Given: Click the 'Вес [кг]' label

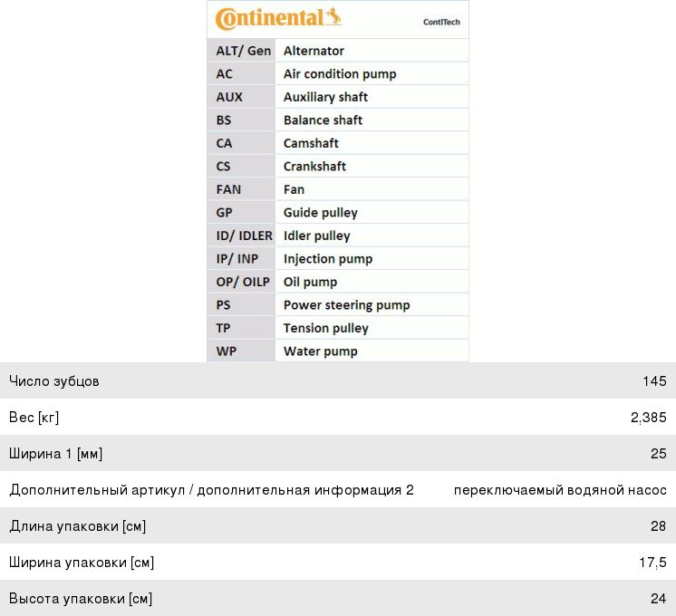Looking at the screenshot, I should click(34, 418).
